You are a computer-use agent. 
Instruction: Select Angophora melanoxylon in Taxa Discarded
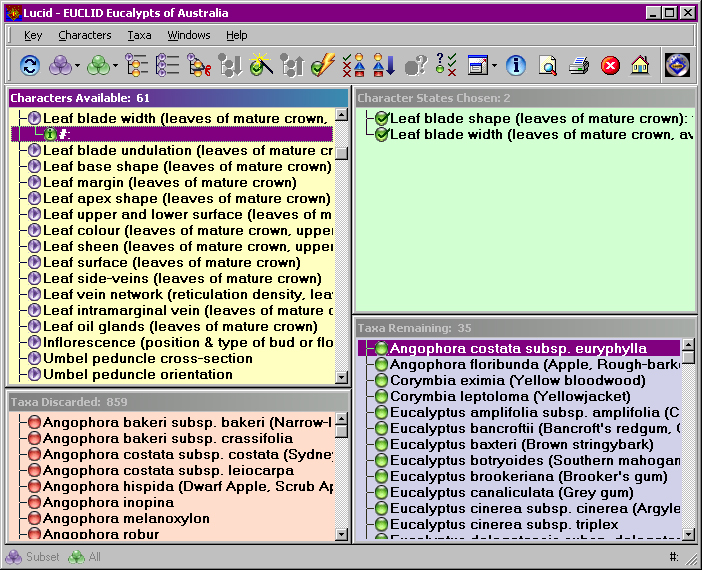tap(126, 519)
